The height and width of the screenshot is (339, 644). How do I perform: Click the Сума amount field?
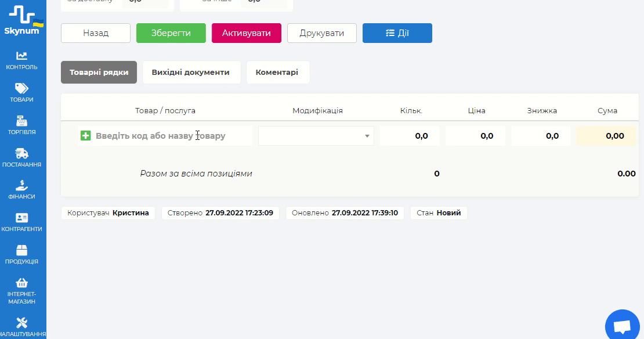[x=606, y=136]
